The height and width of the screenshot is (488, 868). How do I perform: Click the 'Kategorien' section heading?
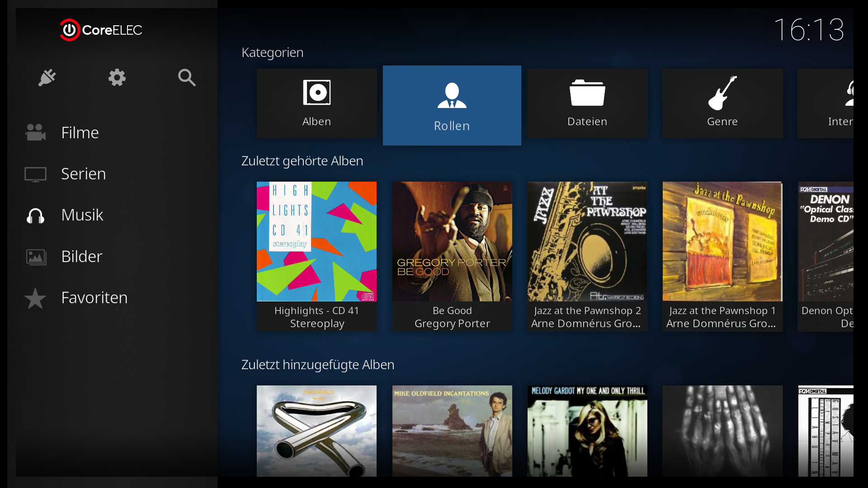(x=273, y=52)
